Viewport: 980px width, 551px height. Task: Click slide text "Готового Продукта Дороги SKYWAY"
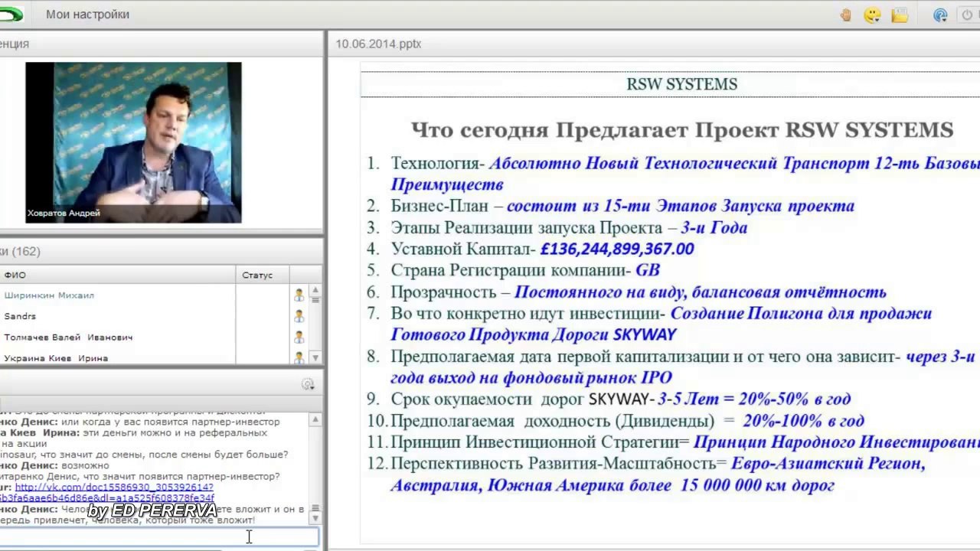click(534, 334)
